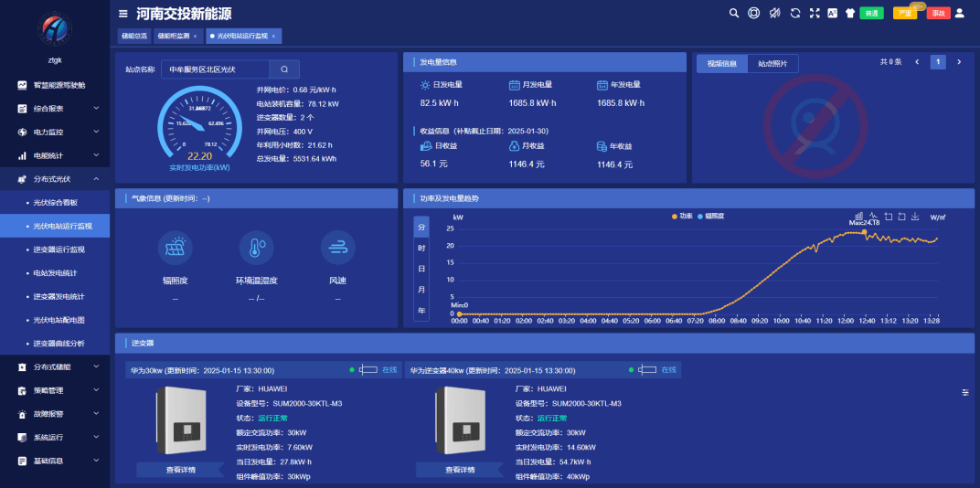
Task: Open 逆变器运行监视 submenu item
Action: point(54,249)
